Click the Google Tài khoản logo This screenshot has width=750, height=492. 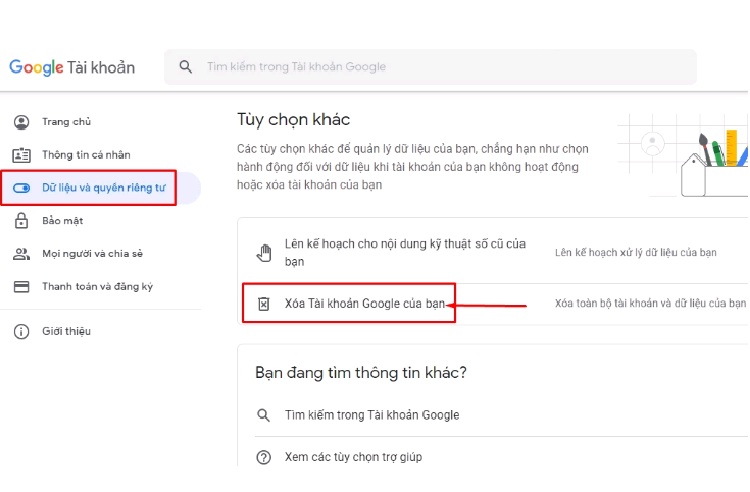pyautogui.click(x=72, y=67)
